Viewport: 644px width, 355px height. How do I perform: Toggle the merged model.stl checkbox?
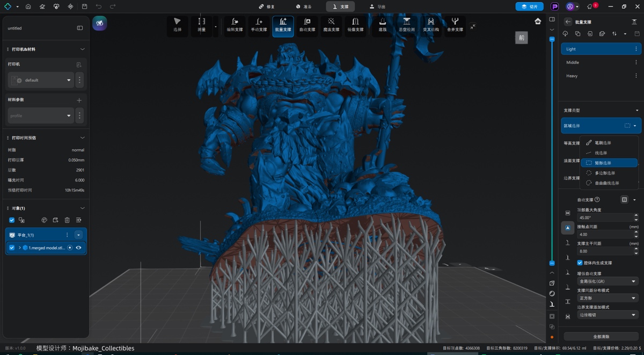12,248
